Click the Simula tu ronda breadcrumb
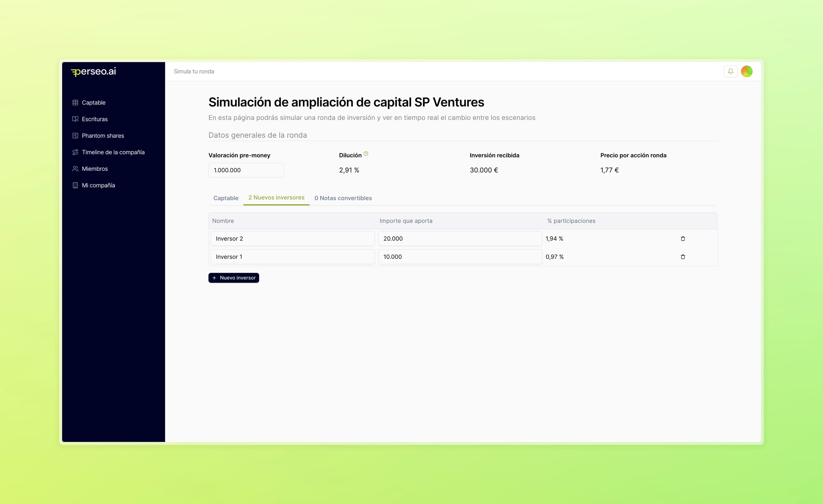 coord(194,71)
